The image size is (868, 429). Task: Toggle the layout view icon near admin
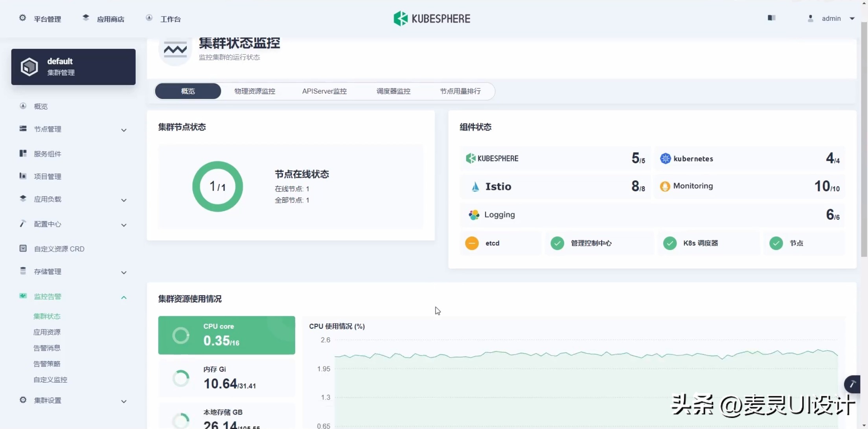click(771, 18)
